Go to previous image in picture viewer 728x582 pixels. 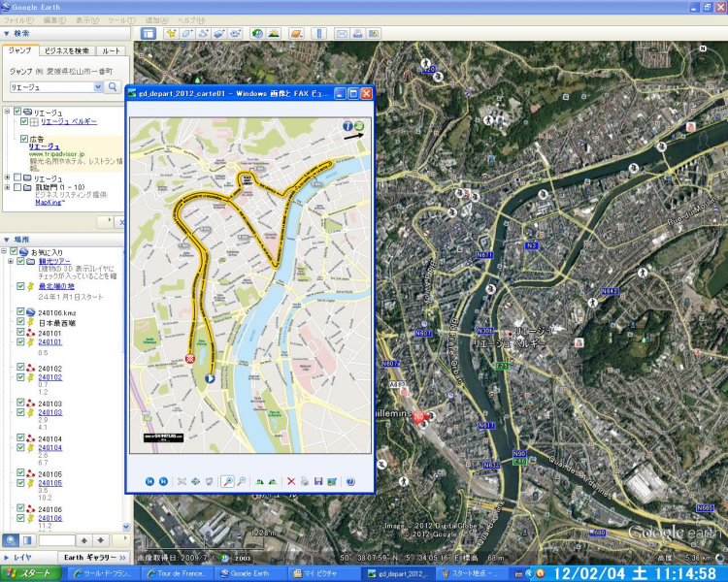pos(149,481)
